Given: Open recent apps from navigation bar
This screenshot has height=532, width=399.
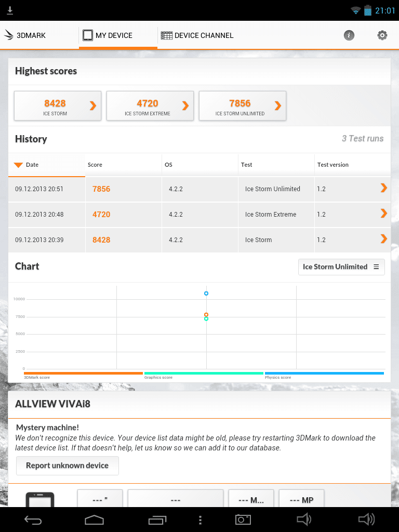Looking at the screenshot, I should click(x=157, y=520).
